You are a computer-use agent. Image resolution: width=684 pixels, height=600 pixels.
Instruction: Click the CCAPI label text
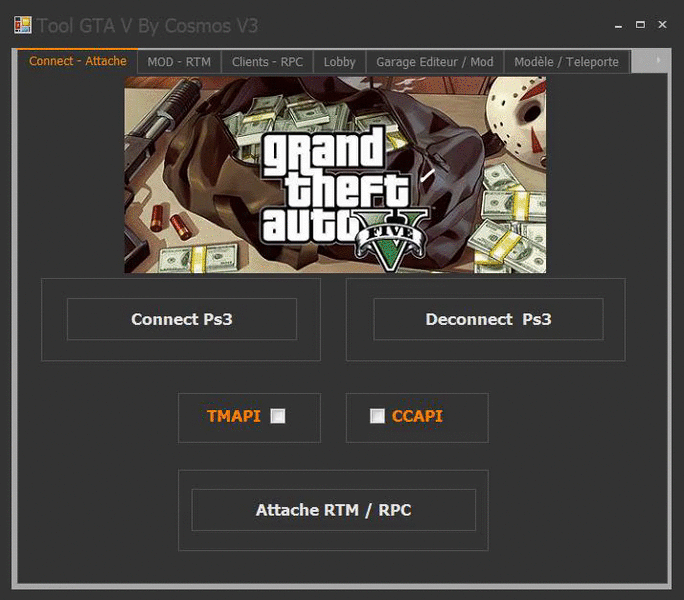pos(417,416)
